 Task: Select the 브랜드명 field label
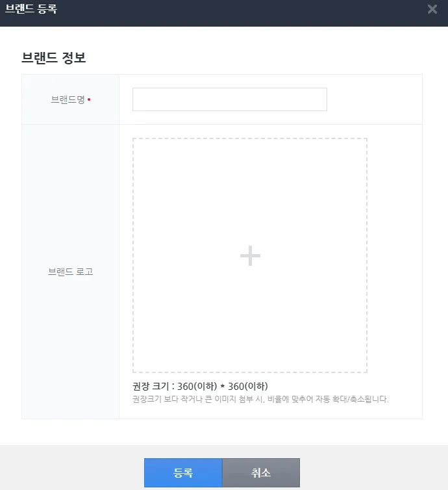click(x=68, y=99)
